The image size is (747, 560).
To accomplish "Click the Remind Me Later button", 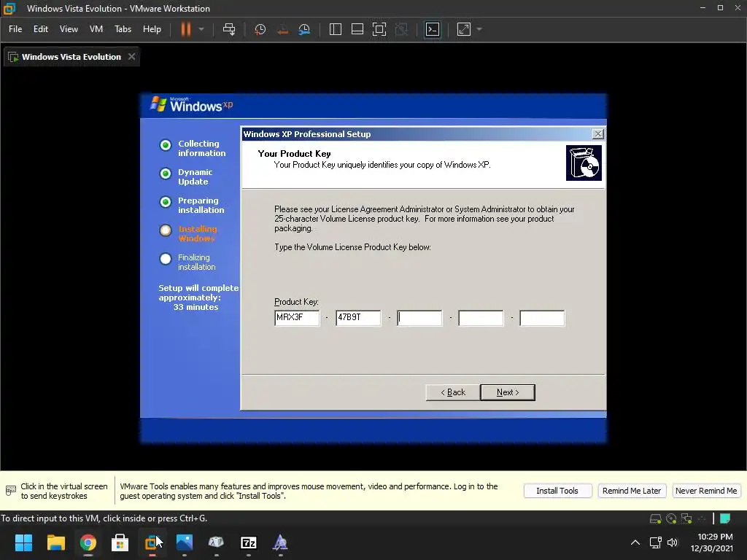I will [632, 491].
